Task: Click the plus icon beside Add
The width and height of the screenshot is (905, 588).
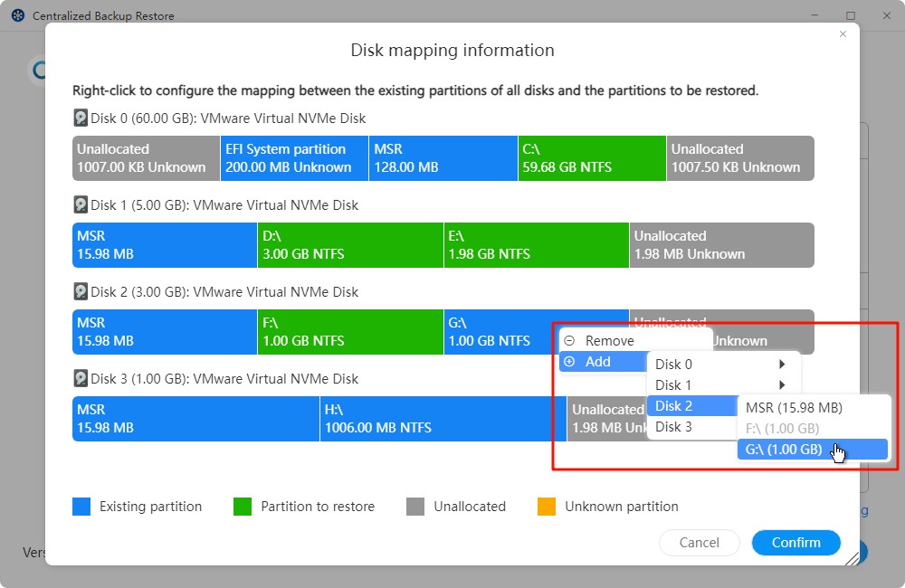Action: coord(569,362)
